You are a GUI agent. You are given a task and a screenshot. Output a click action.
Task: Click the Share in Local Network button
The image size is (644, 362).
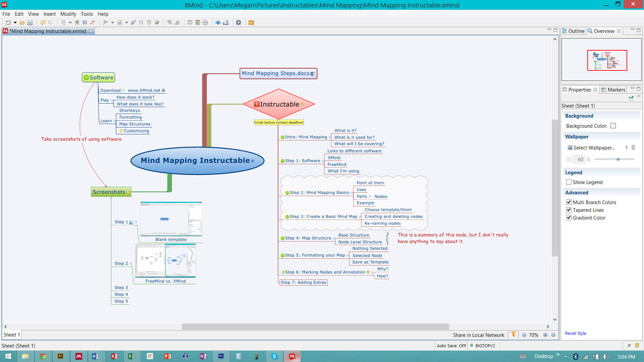click(478, 335)
